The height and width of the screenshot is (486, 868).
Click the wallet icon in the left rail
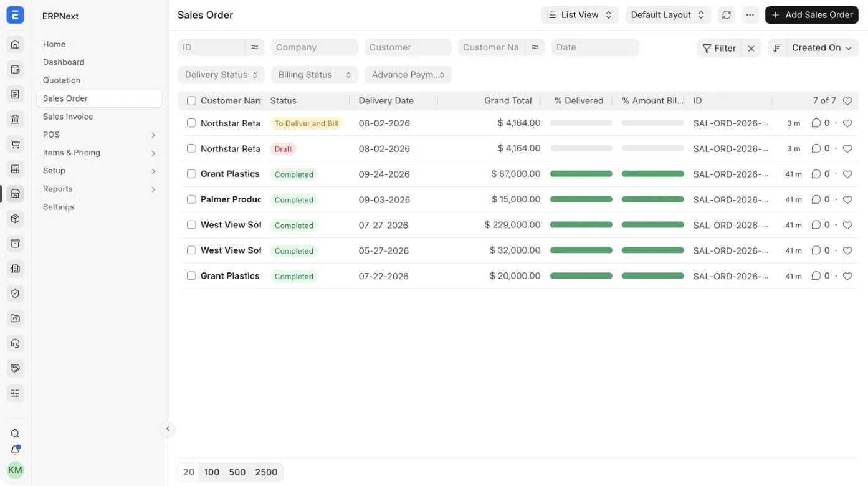click(x=16, y=69)
